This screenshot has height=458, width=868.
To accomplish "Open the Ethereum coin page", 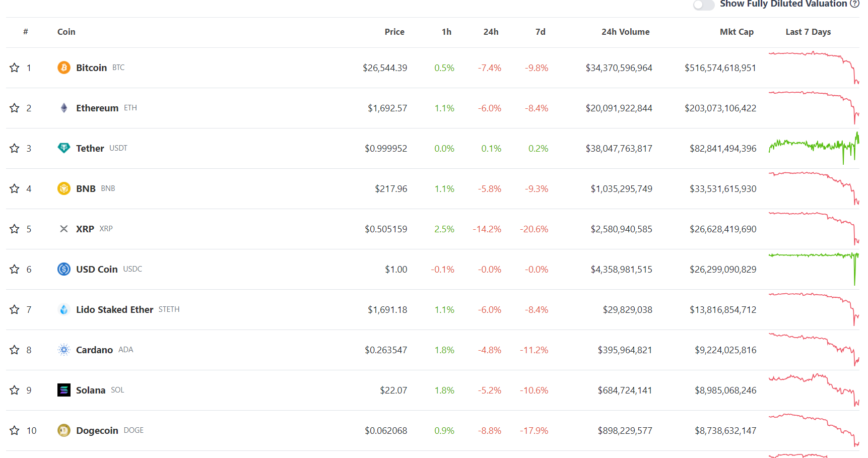I will [x=97, y=108].
